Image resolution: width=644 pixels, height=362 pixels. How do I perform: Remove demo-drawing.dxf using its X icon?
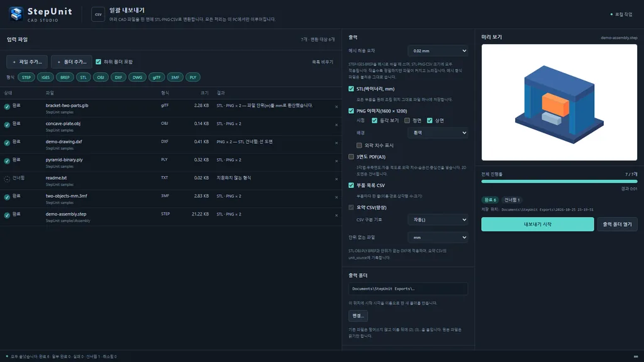336,143
